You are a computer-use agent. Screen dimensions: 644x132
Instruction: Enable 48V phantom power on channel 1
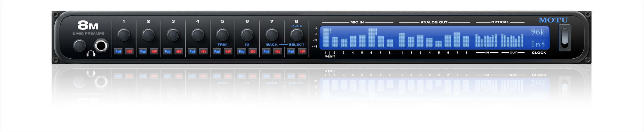click(x=129, y=51)
